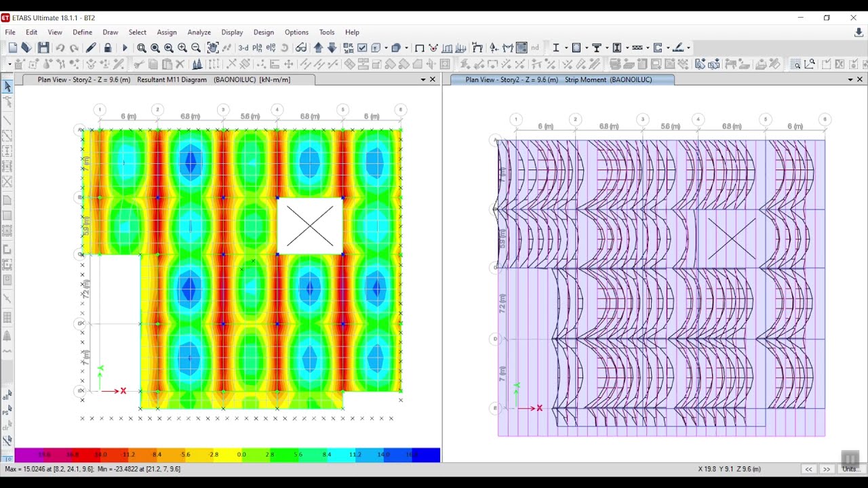
Task: Open the Design menu
Action: click(x=264, y=32)
